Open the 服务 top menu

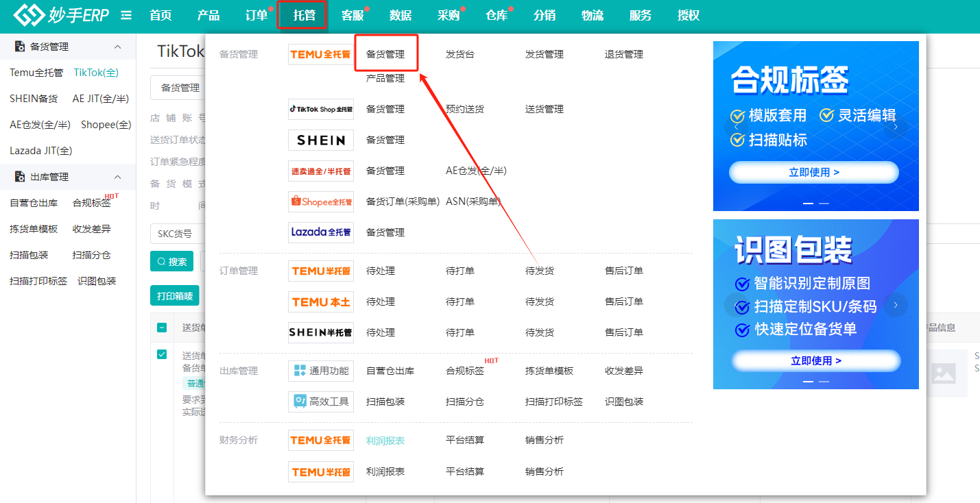tap(641, 15)
